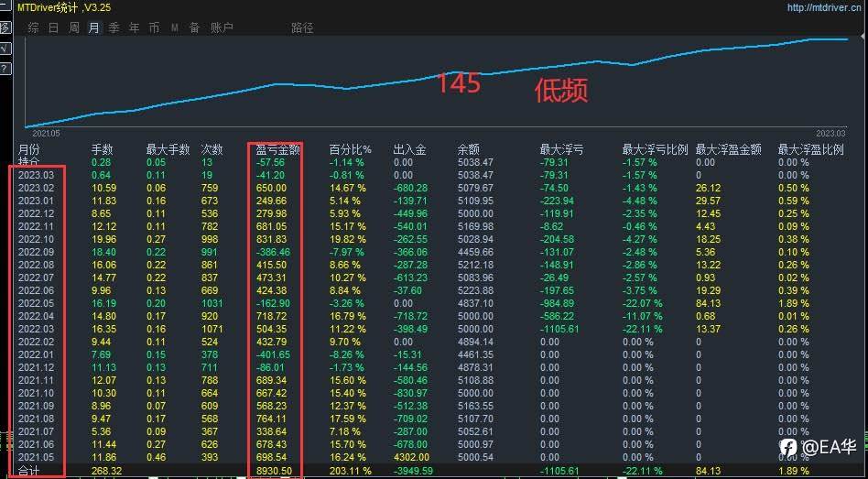Switch to the 日 daily tab
868x479 pixels.
click(x=54, y=27)
